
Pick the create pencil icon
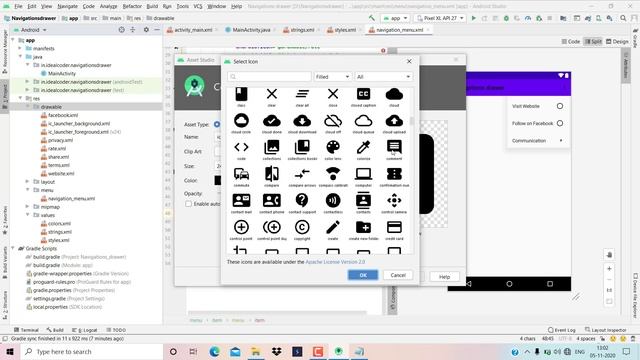[x=333, y=227]
